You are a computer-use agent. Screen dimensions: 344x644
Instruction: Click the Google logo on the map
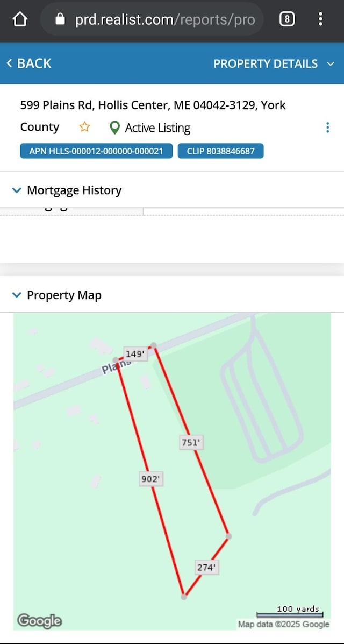pyautogui.click(x=39, y=621)
